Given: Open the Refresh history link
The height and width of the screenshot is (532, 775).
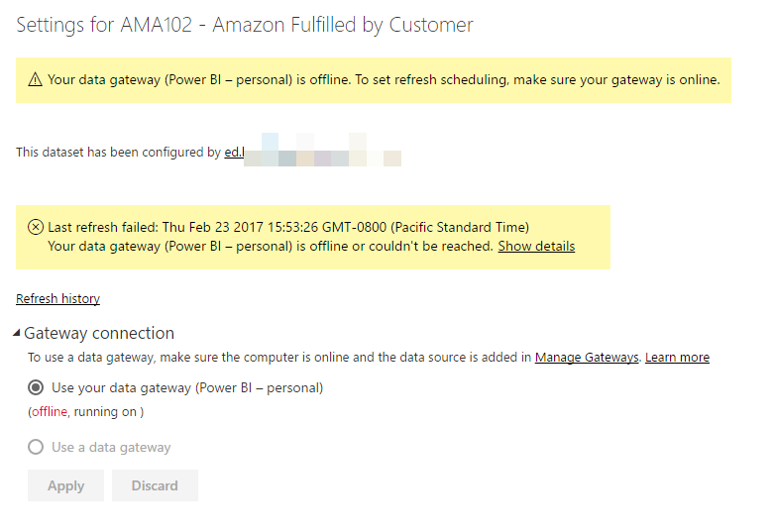Looking at the screenshot, I should 57,299.
